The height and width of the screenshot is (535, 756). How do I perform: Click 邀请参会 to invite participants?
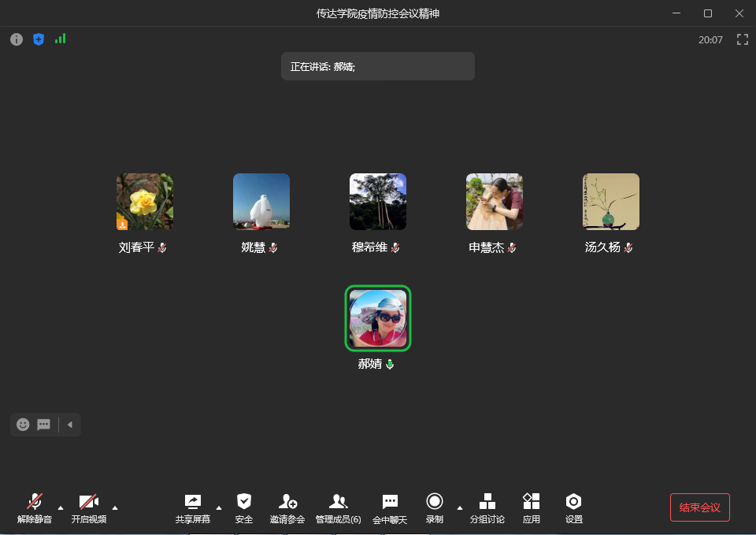pyautogui.click(x=287, y=508)
